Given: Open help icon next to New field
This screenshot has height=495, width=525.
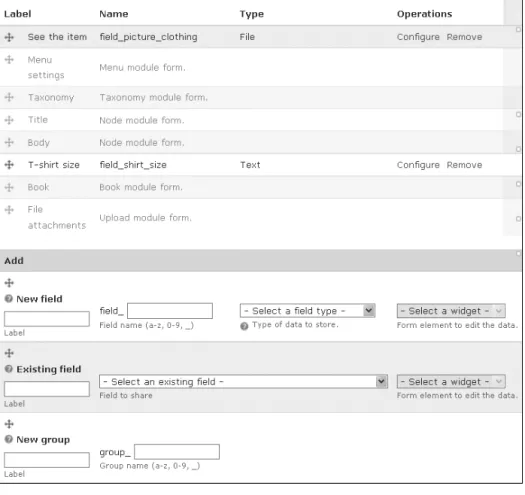Looking at the screenshot, I should click(9, 298).
